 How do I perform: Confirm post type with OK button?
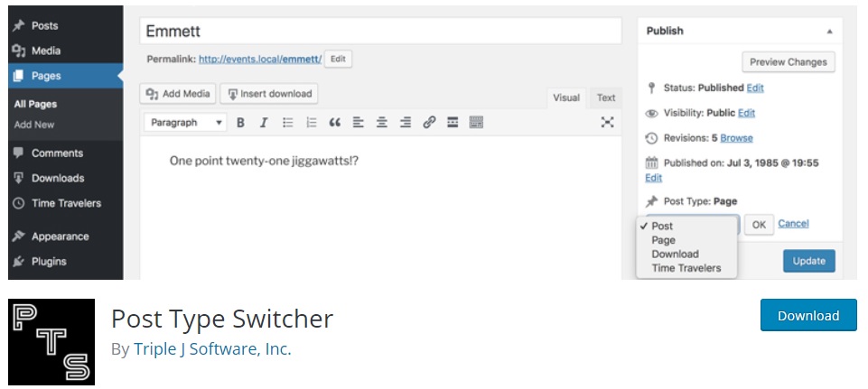[759, 225]
